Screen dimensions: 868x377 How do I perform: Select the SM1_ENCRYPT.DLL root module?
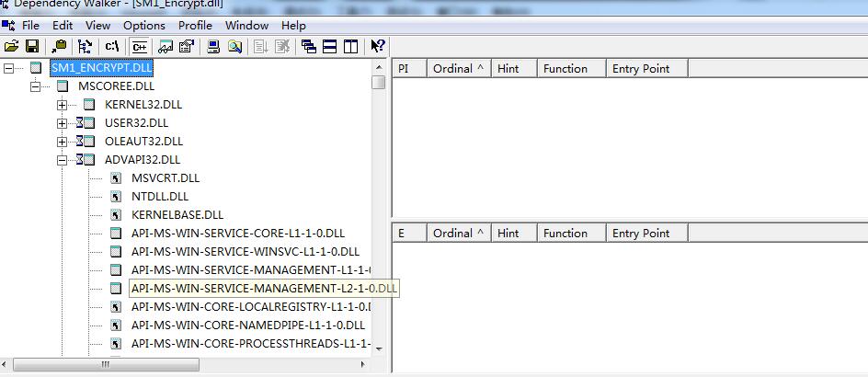click(102, 67)
